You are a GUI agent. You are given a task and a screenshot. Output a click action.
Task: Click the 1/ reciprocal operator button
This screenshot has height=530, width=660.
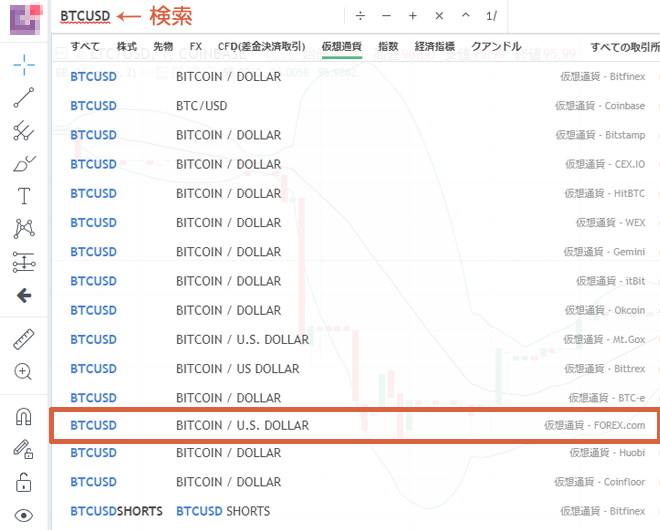pyautogui.click(x=492, y=16)
